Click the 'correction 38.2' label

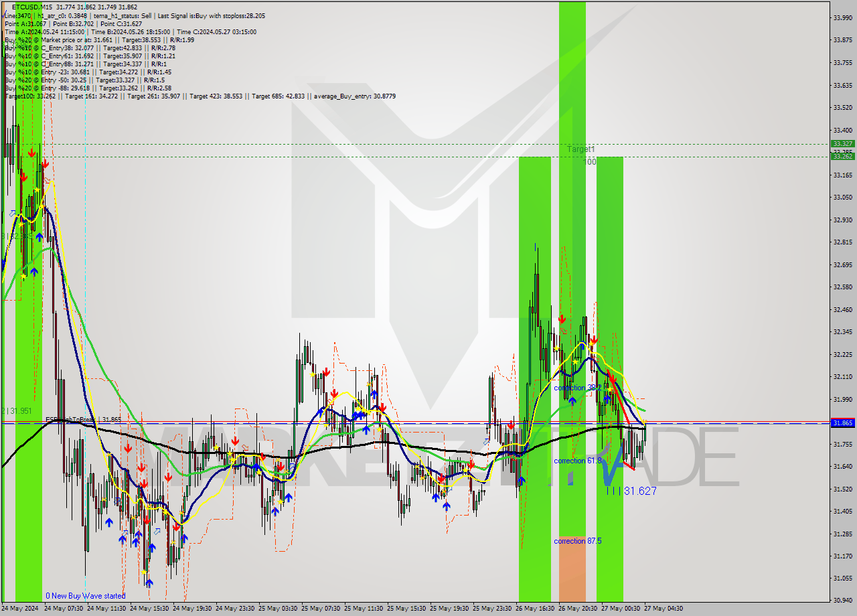(577, 388)
